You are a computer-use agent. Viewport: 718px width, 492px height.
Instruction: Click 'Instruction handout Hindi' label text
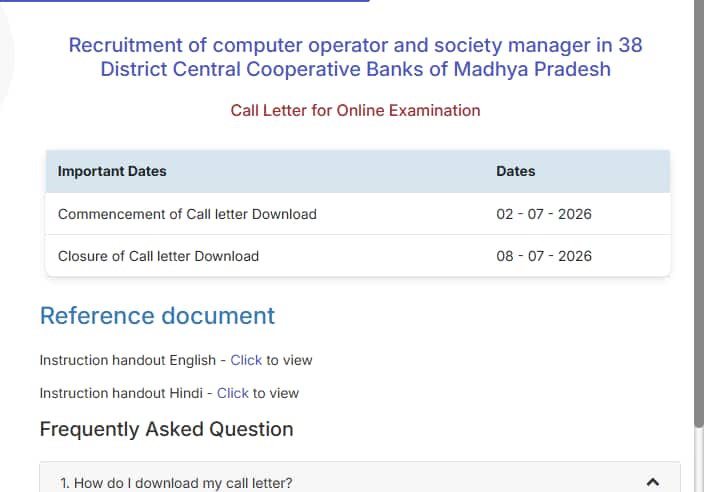121,394
